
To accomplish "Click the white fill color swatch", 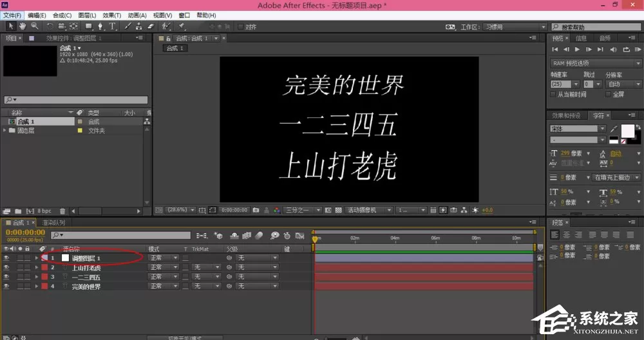I will coord(627,131).
